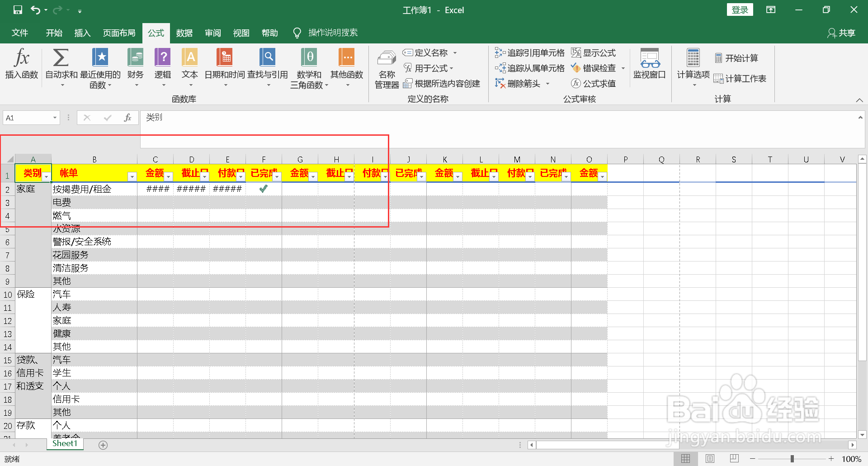Switch to the 数据 ribbon tab

[184, 32]
